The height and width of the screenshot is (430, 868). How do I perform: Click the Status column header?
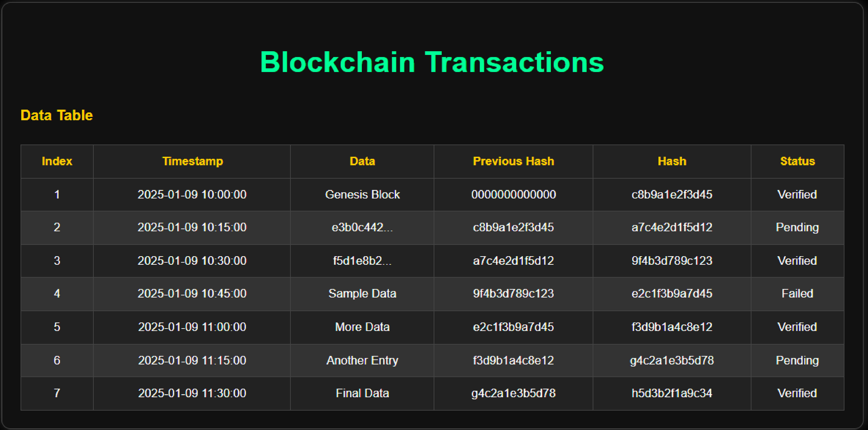point(797,161)
